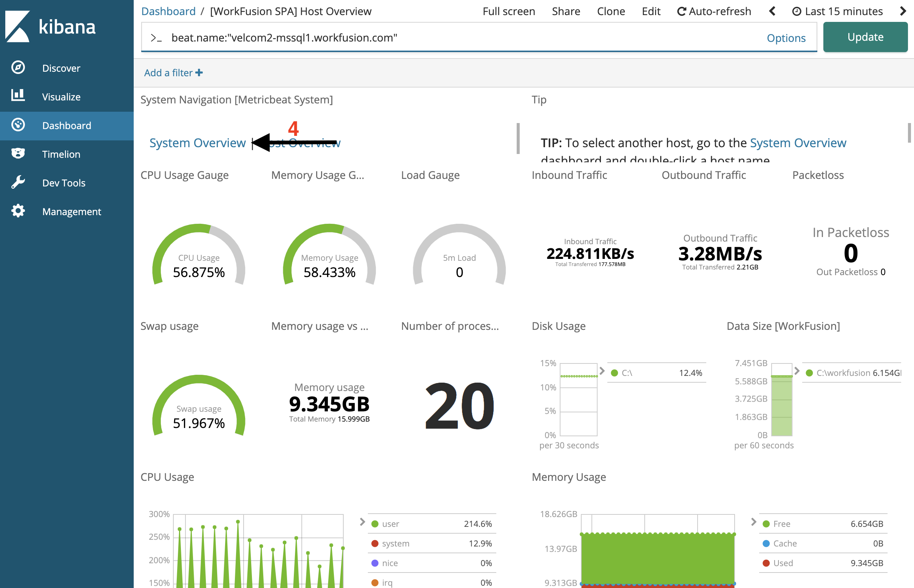Click the Out Packetloss 0 text
Viewport: 914px width, 588px height.
[x=851, y=272]
